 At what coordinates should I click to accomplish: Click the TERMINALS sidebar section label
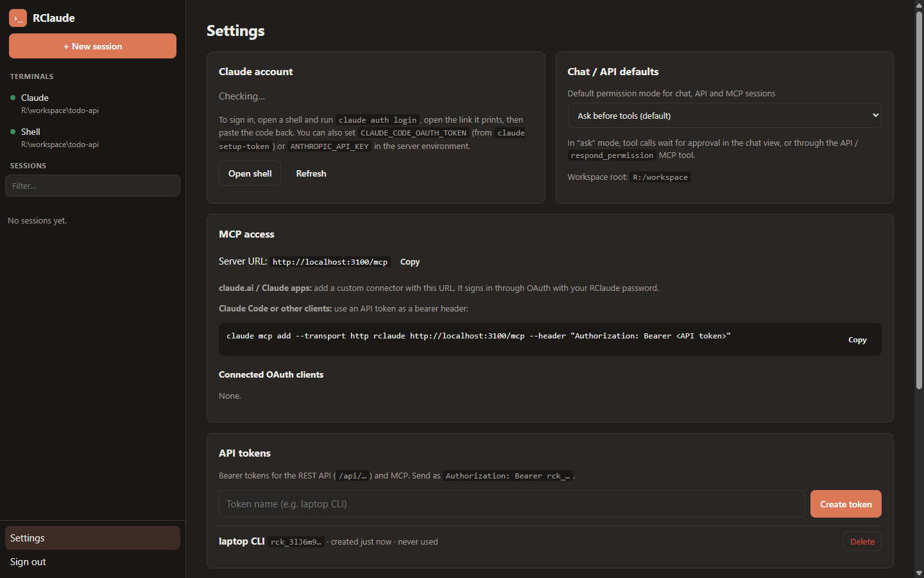coord(32,76)
